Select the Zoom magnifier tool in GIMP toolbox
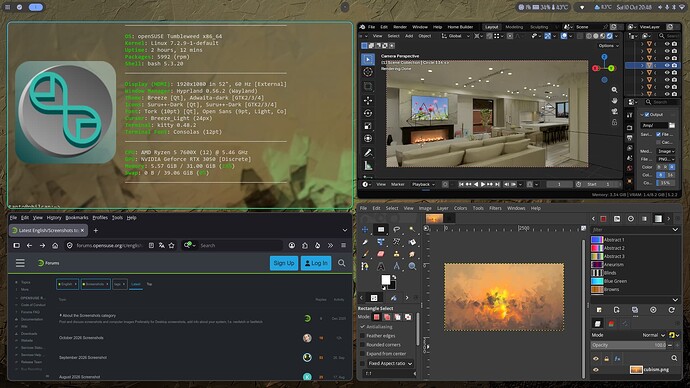The image size is (690, 388). pos(412,266)
